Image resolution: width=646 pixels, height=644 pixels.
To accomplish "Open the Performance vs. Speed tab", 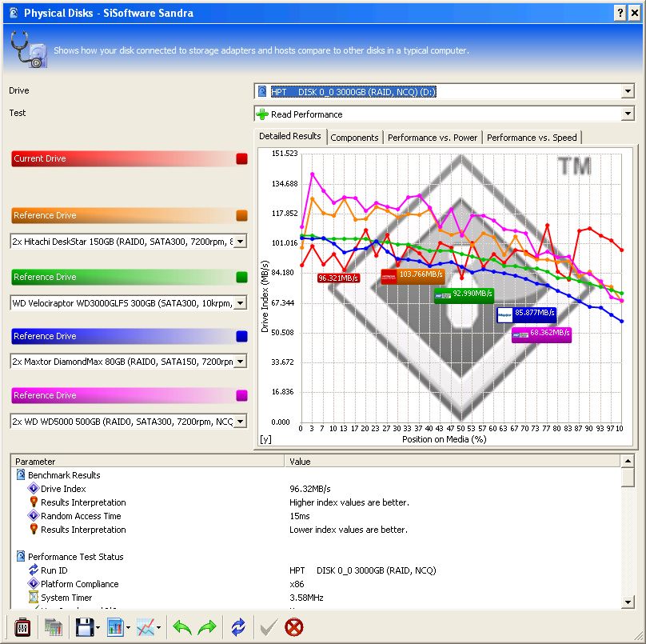I will 532,138.
